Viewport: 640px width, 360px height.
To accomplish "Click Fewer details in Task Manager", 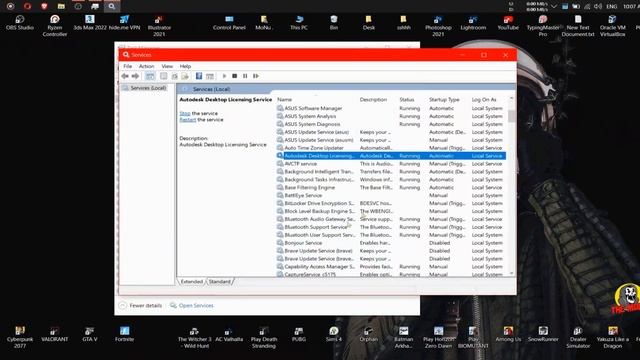I will [141, 305].
